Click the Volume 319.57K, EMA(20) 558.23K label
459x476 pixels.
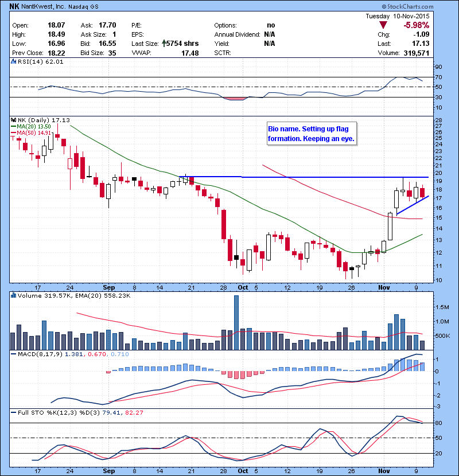point(74,295)
